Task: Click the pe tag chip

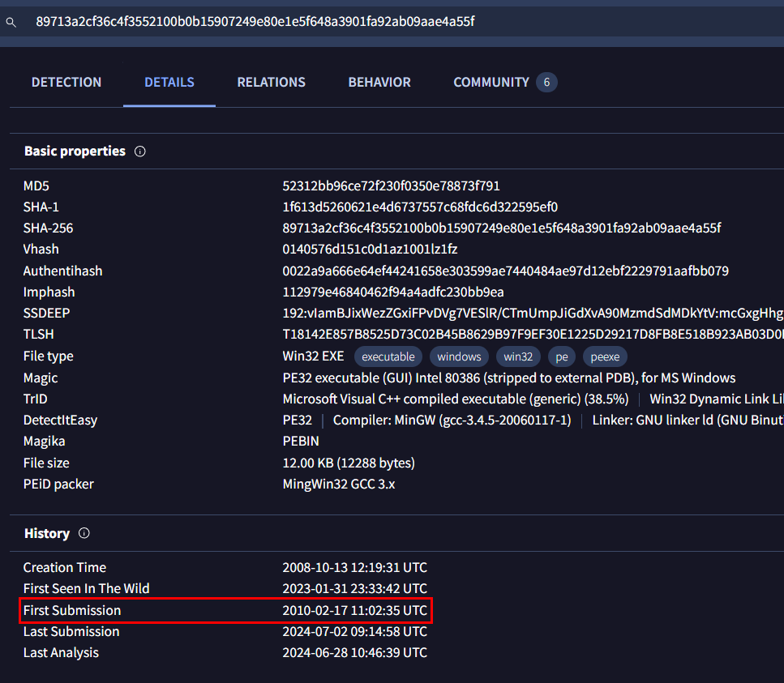Action: tap(562, 356)
